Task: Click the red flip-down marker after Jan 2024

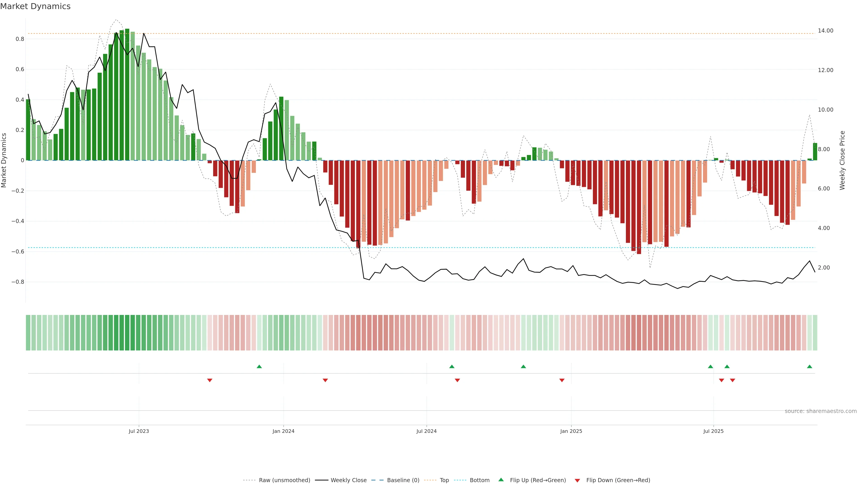Action: tap(325, 380)
